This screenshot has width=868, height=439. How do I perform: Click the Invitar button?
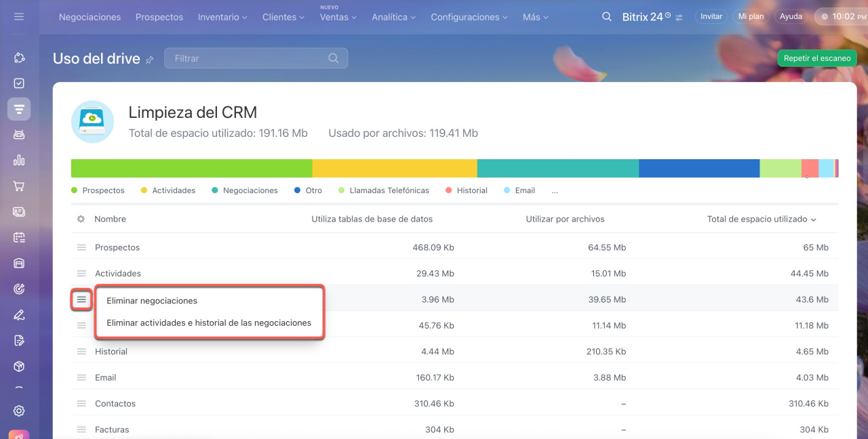711,16
